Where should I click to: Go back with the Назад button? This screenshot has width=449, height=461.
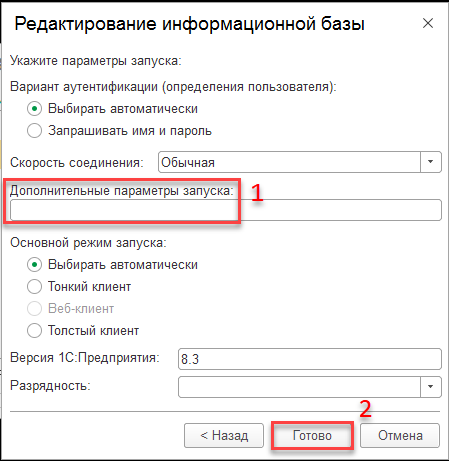[x=224, y=436]
